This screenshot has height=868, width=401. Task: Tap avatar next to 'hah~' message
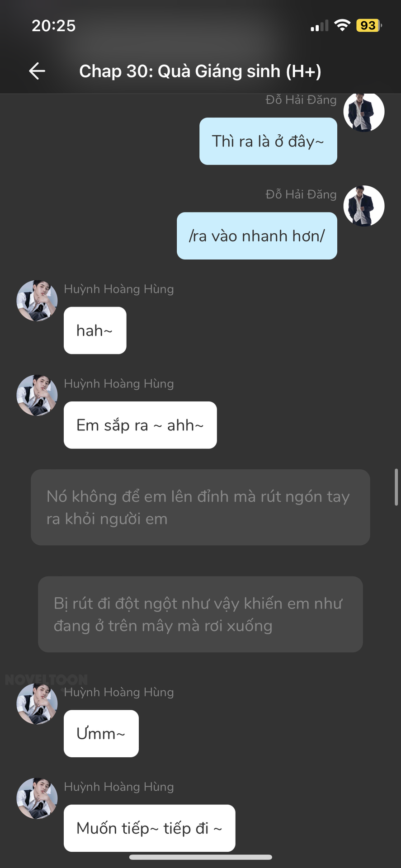37,301
